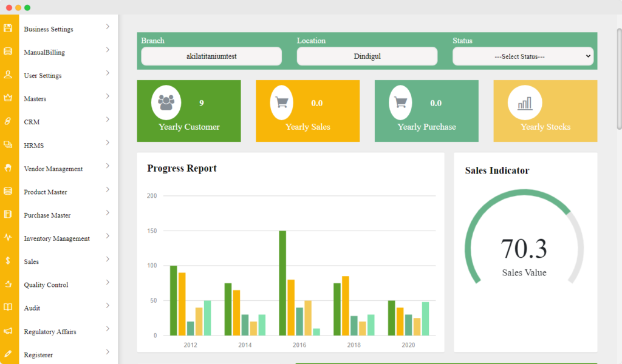Expand Quality Control chevron
This screenshot has height=364, width=622.
coord(108,283)
